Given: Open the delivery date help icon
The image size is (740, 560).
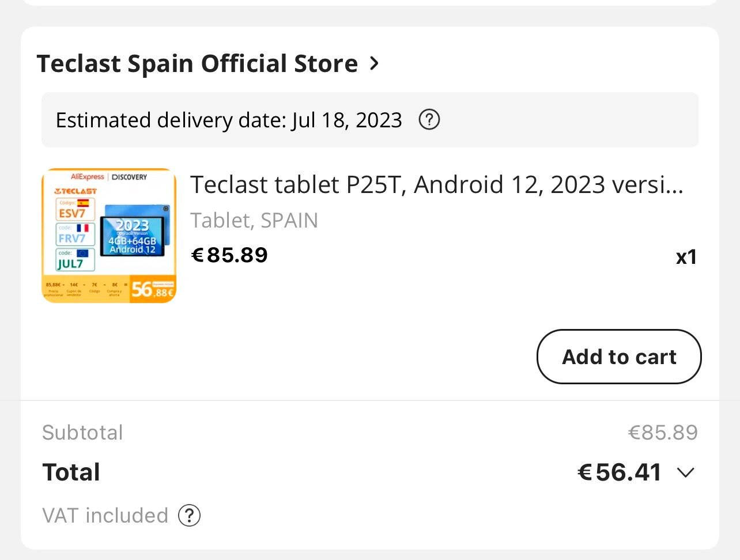Looking at the screenshot, I should (x=429, y=120).
